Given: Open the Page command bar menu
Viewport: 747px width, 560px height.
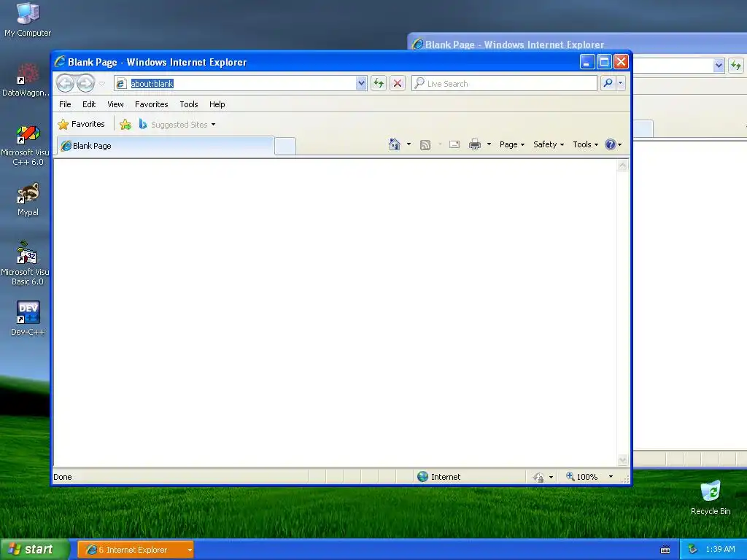Looking at the screenshot, I should pyautogui.click(x=512, y=144).
